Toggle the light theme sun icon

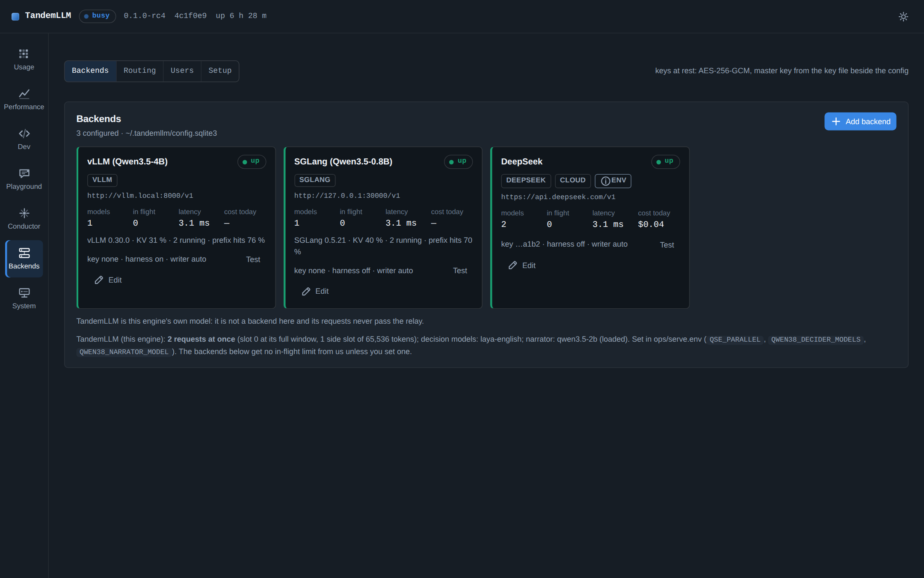[903, 16]
